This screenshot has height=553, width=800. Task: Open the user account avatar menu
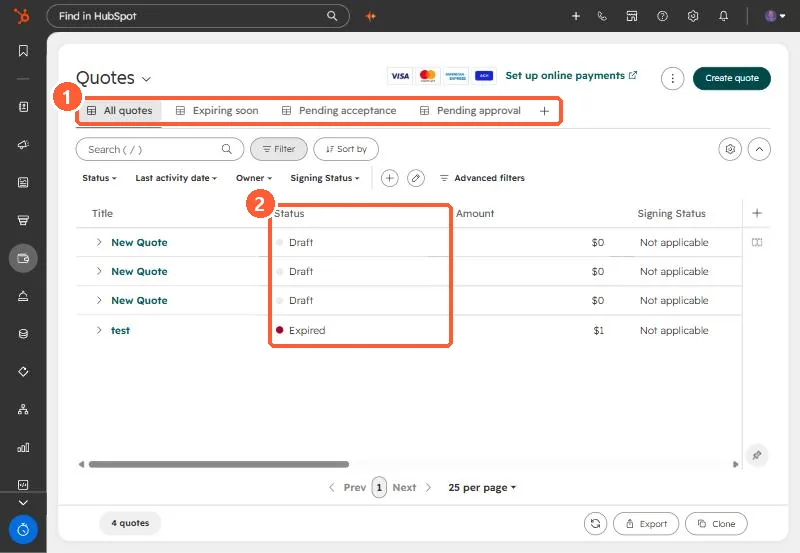(x=775, y=16)
